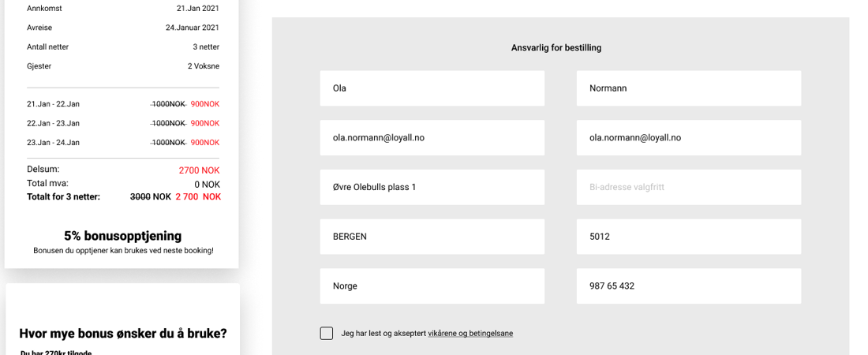
Task: Click the first name field containing Ola
Action: click(432, 88)
